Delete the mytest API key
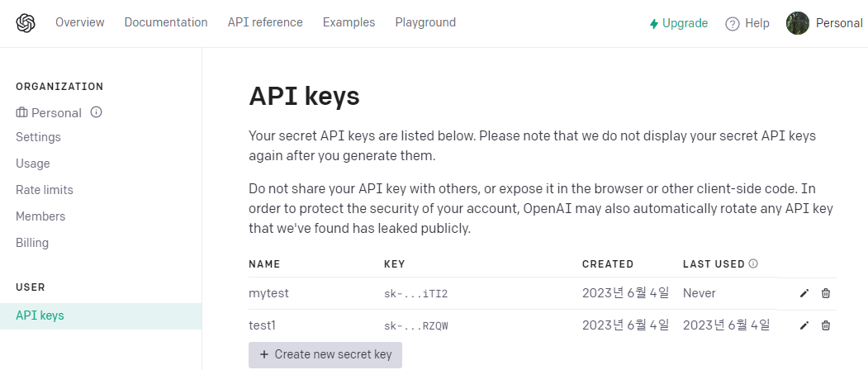Image resolution: width=868 pixels, height=370 pixels. click(826, 293)
